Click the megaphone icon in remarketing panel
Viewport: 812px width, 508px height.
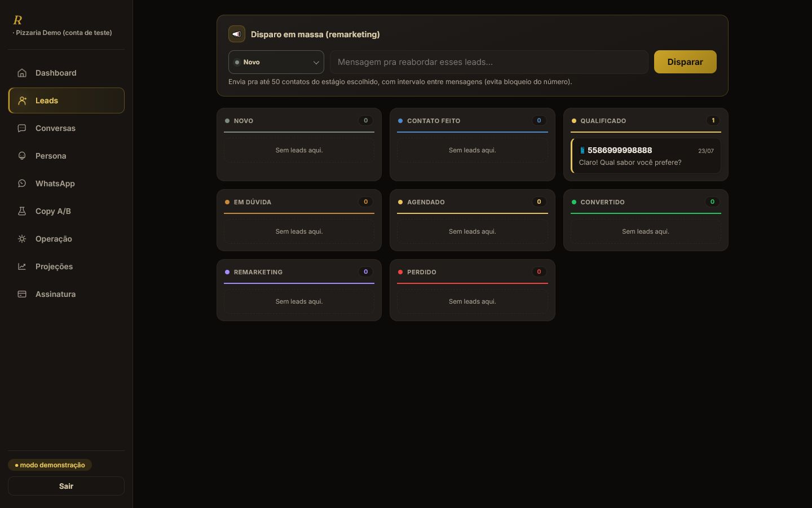pos(237,34)
